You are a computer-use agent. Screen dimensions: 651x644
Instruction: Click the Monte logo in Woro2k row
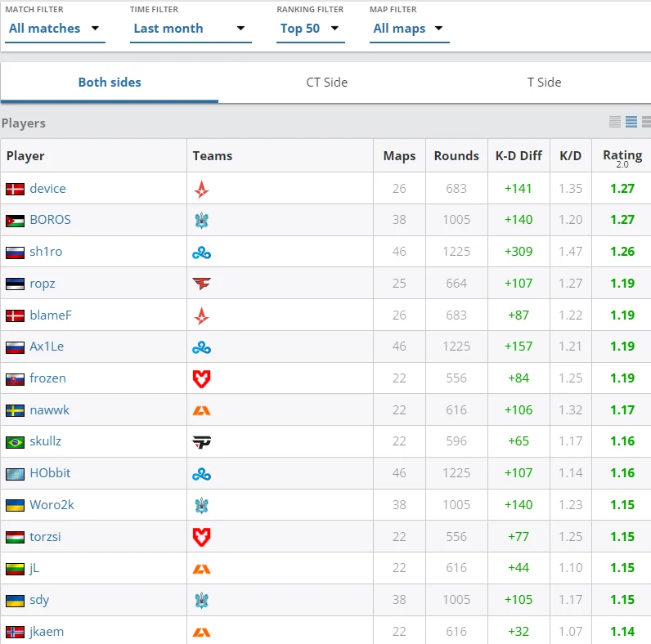pyautogui.click(x=202, y=506)
